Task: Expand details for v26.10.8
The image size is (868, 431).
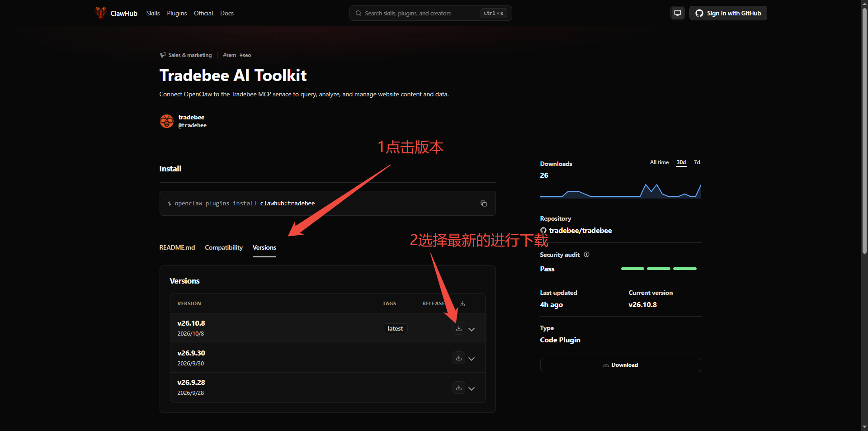Action: pyautogui.click(x=472, y=329)
